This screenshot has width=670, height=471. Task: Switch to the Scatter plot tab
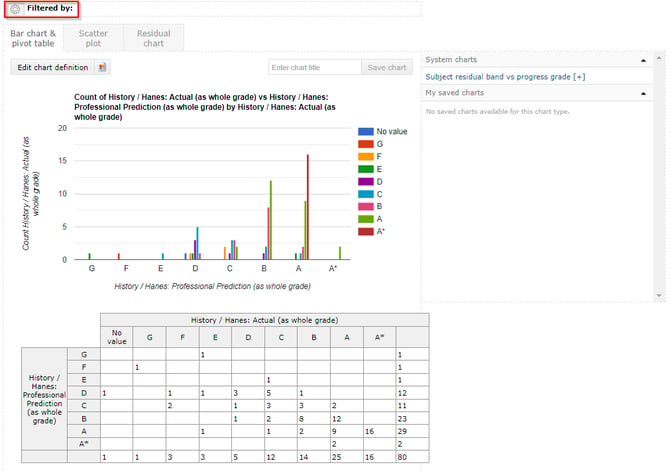(93, 38)
